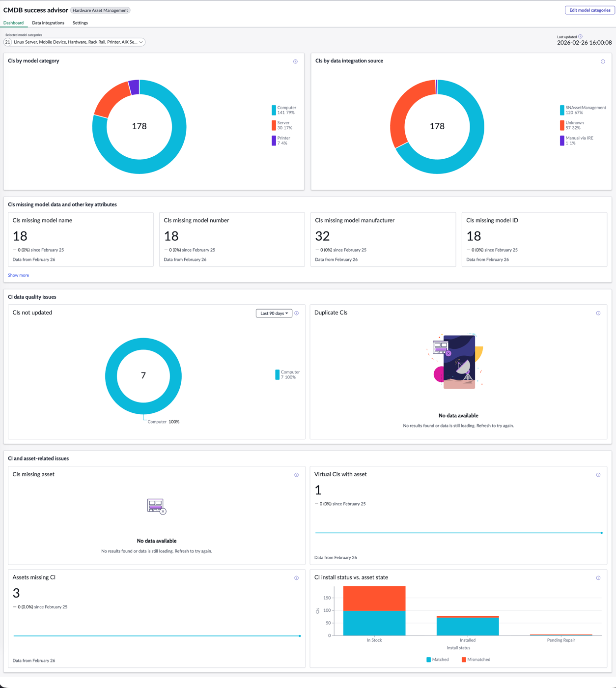Switch to the Dashboard tab
Screen dimensions: 616x688
(13, 23)
